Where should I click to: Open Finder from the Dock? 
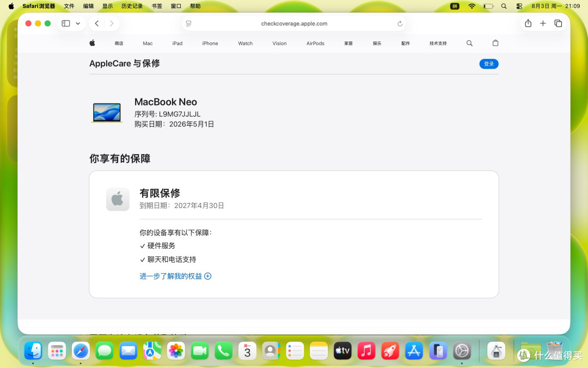[33, 351]
